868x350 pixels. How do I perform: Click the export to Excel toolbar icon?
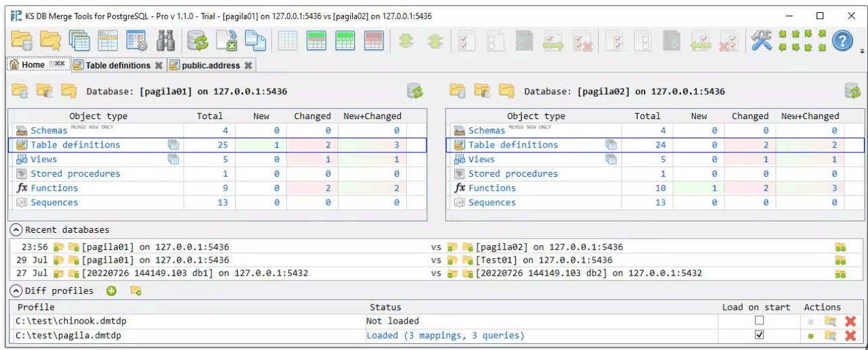pyautogui.click(x=227, y=41)
